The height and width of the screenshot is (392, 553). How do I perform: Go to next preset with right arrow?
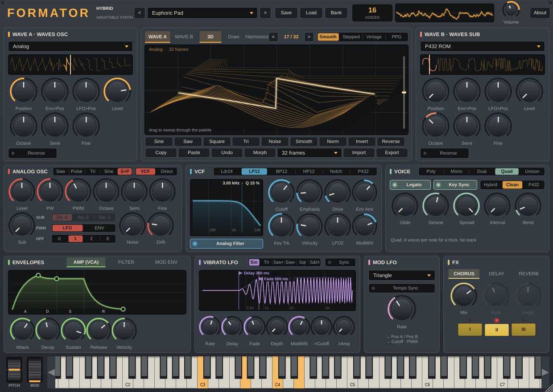point(265,13)
